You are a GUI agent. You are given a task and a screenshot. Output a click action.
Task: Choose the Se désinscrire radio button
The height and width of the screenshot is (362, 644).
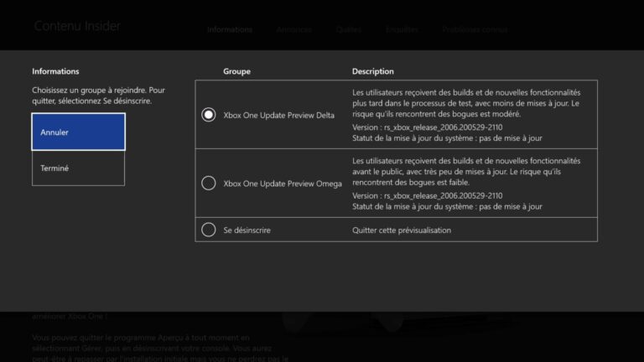pos(209,230)
